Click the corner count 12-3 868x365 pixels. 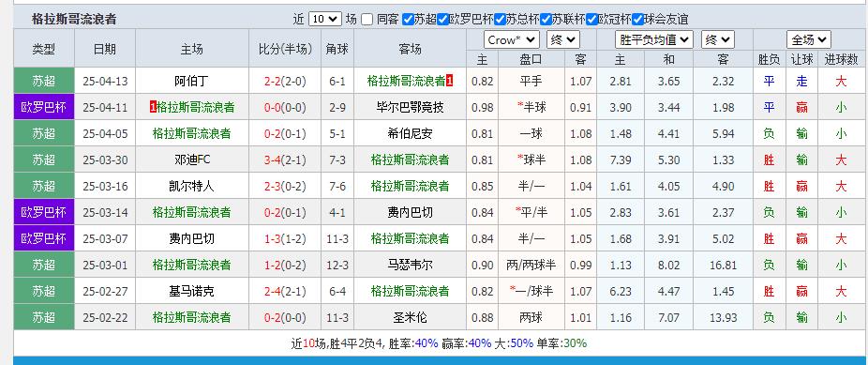point(337,266)
